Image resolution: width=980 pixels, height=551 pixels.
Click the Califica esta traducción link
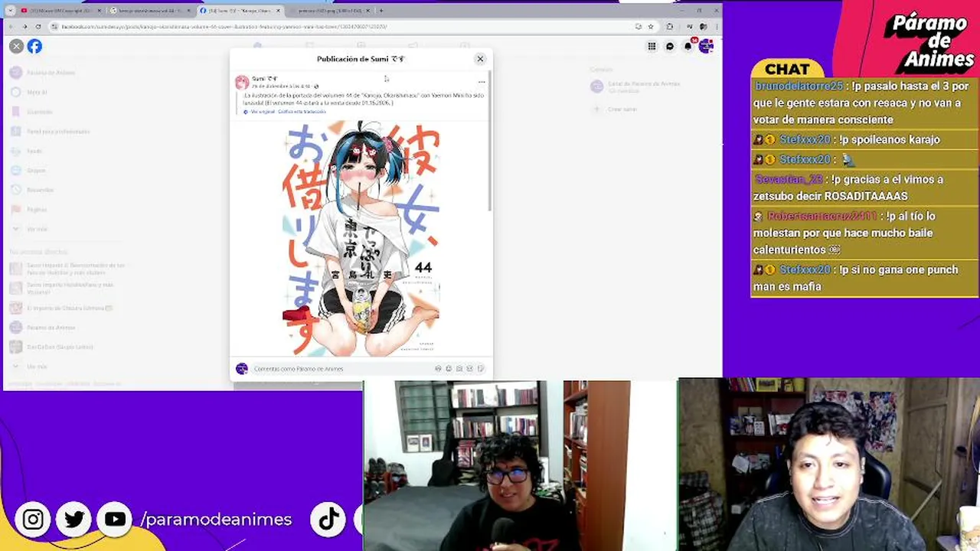click(302, 112)
